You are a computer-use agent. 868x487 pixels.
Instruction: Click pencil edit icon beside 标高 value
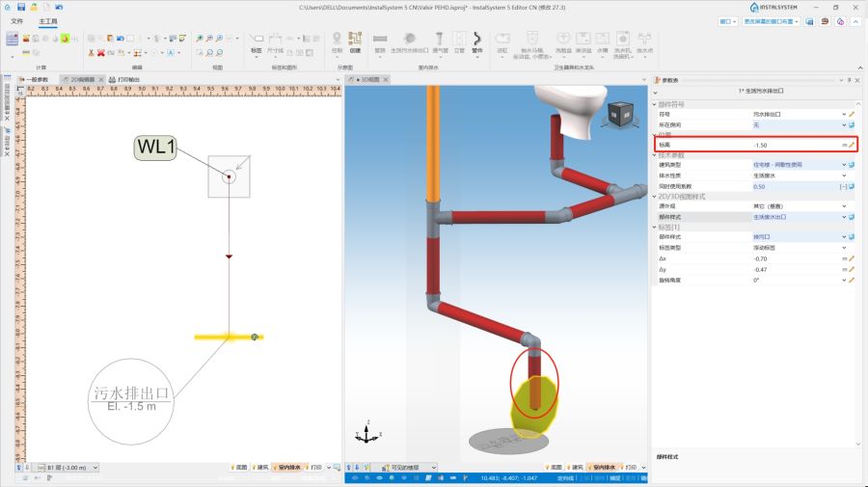[852, 145]
